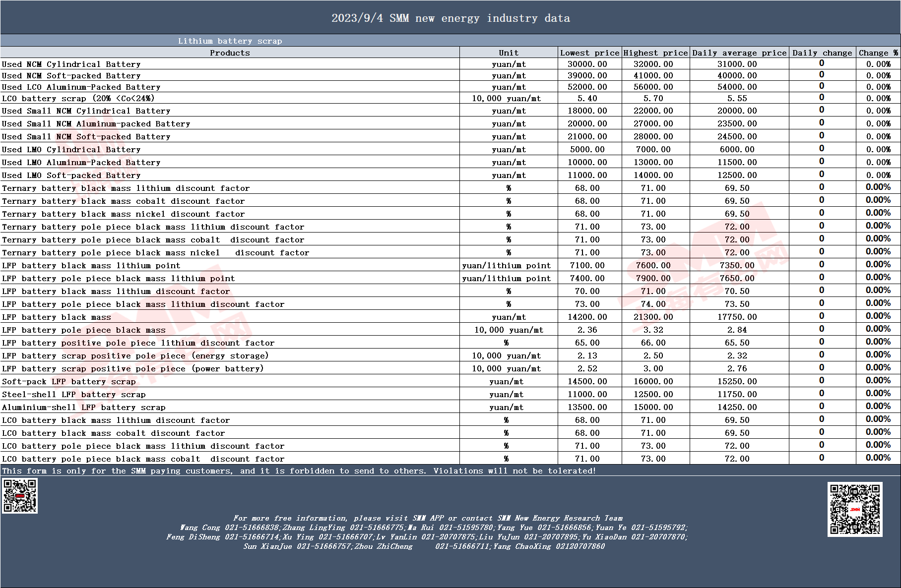Click the Lowest price column header
Image resolution: width=901 pixels, height=588 pixels.
click(x=590, y=53)
